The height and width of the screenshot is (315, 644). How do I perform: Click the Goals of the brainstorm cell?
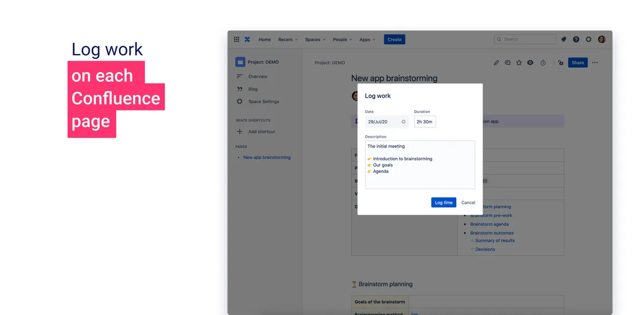pos(380,302)
